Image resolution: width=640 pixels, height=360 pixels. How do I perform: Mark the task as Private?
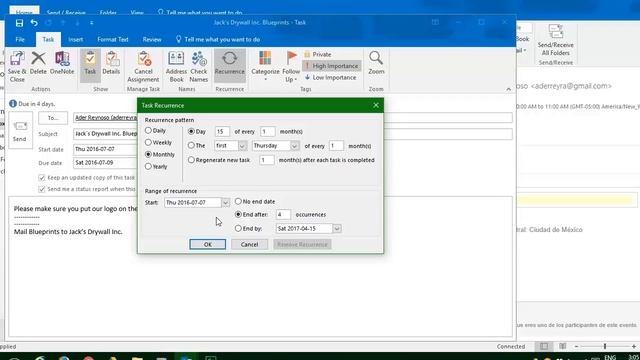[x=318, y=54]
